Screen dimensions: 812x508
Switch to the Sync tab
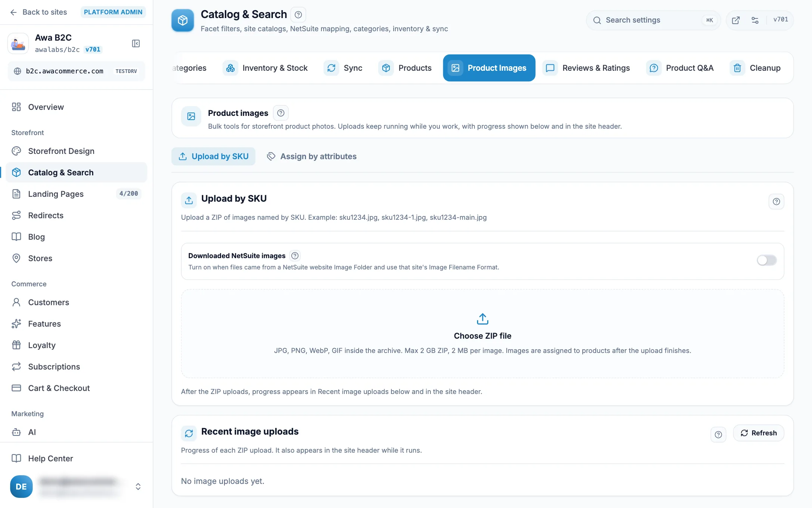point(343,68)
